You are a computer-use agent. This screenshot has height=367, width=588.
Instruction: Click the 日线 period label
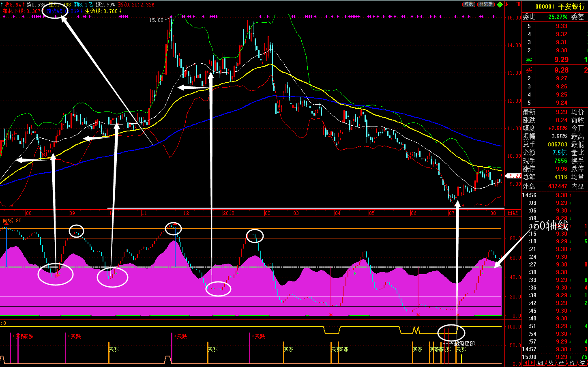tap(513, 213)
